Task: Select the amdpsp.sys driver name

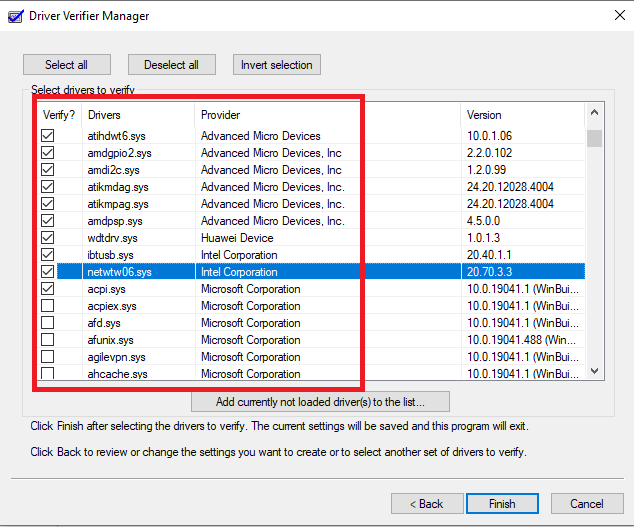Action: (115, 221)
